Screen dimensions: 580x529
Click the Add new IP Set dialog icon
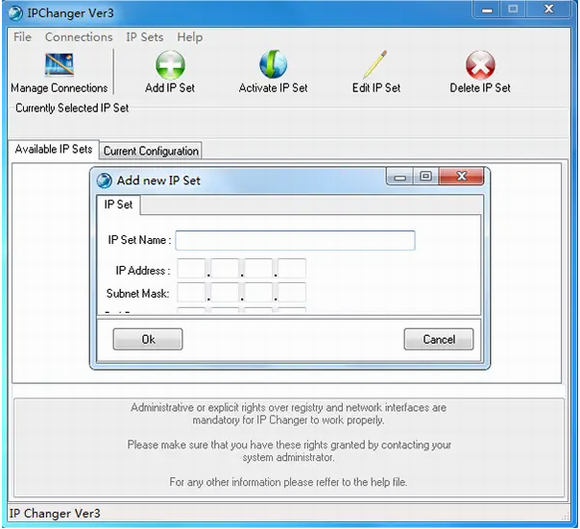pos(104,181)
